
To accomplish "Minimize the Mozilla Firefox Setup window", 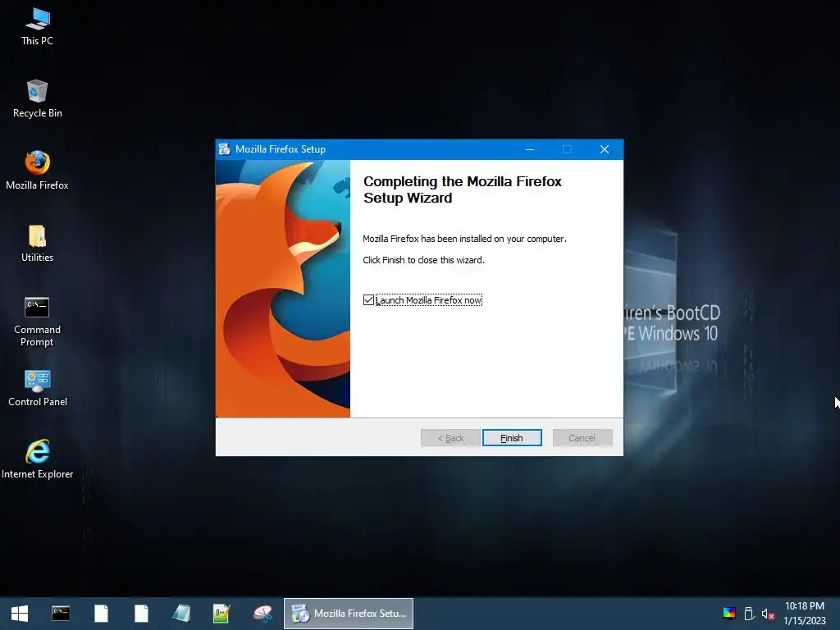I will click(x=530, y=149).
